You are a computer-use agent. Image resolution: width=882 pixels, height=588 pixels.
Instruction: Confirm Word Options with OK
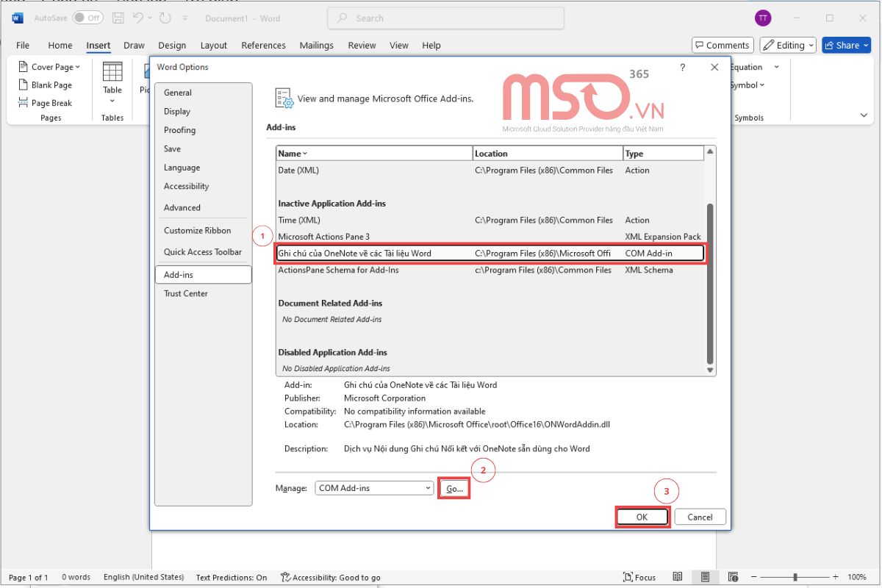click(x=642, y=517)
